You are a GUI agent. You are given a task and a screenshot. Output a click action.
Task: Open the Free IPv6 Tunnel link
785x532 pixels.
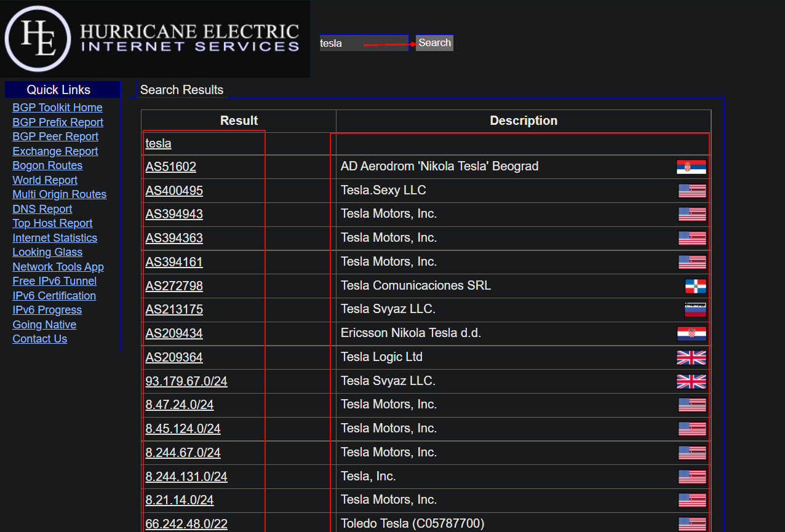pos(54,281)
